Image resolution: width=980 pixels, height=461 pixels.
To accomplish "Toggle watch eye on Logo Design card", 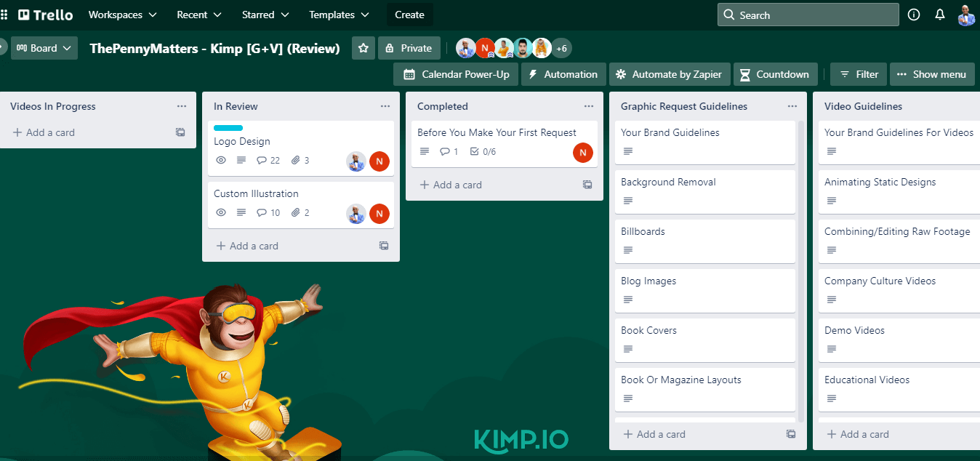I will 221,161.
